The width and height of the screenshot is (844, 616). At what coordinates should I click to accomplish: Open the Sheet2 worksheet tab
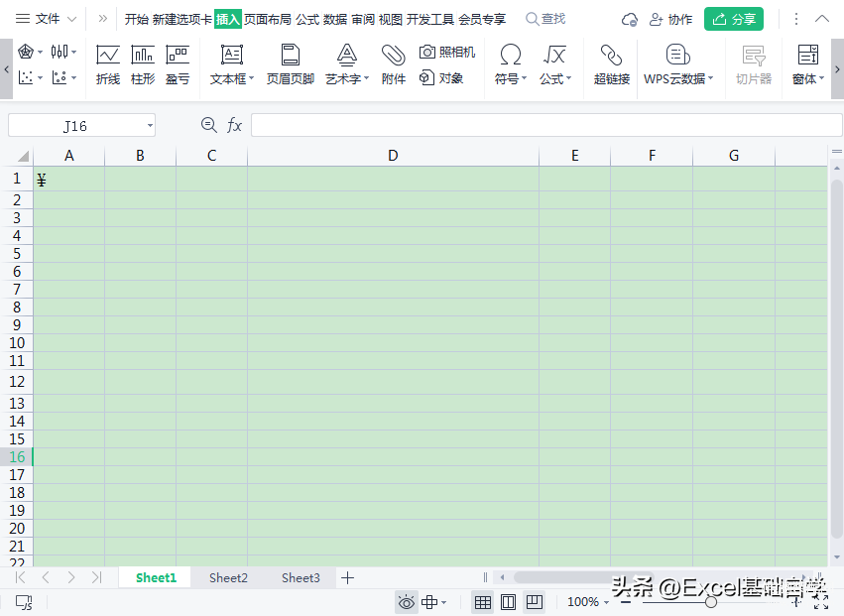(x=228, y=577)
